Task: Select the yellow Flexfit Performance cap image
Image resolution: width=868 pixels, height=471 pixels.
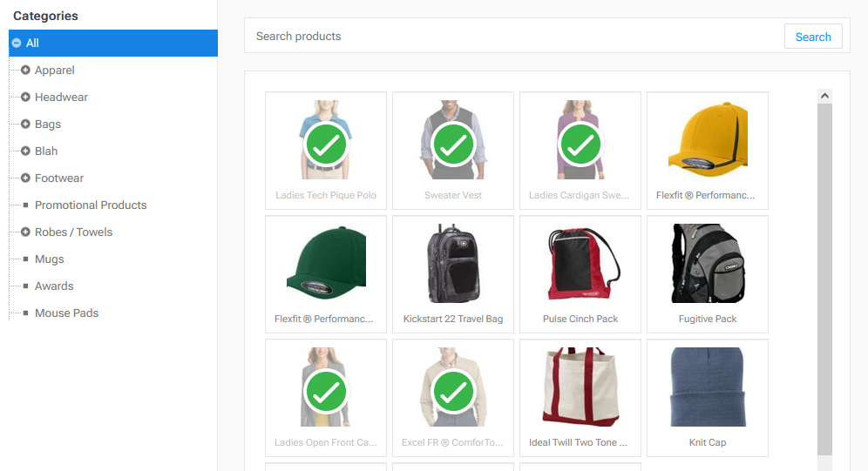Action: (x=707, y=139)
